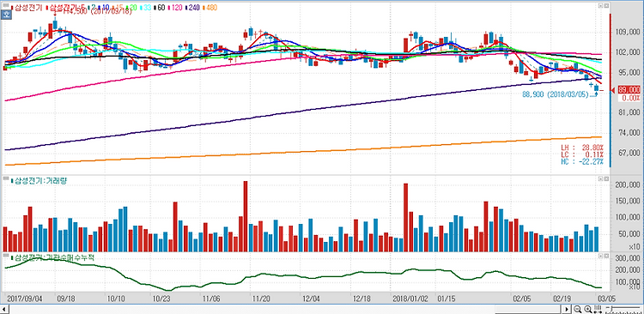Image resolution: width=644 pixels, height=314 pixels.
Task: Click the tallest red volume bar near 11/20
Action: (x=246, y=216)
